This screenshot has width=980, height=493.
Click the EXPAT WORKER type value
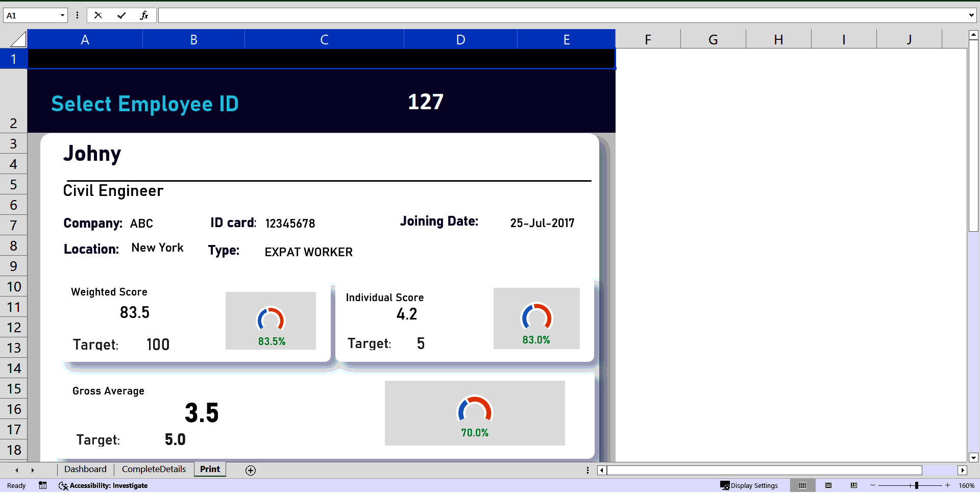coord(309,252)
